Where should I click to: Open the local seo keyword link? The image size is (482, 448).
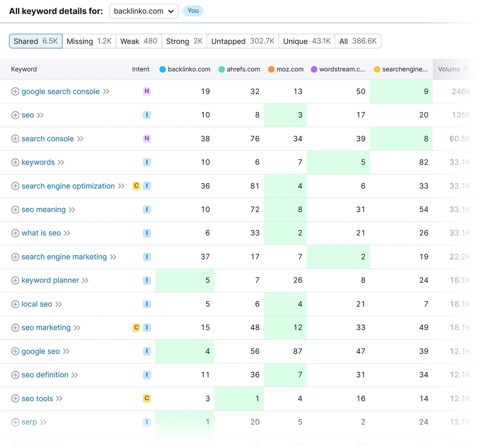pos(37,304)
